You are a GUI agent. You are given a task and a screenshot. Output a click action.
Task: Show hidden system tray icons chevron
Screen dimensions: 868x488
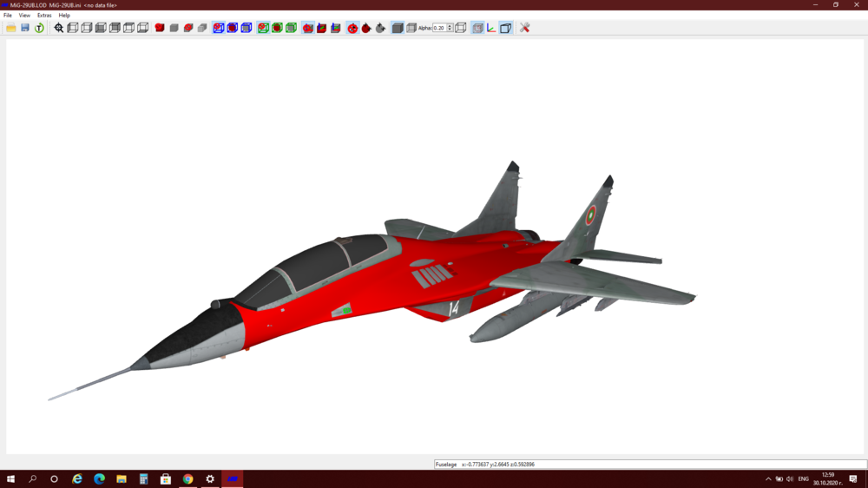(768, 479)
